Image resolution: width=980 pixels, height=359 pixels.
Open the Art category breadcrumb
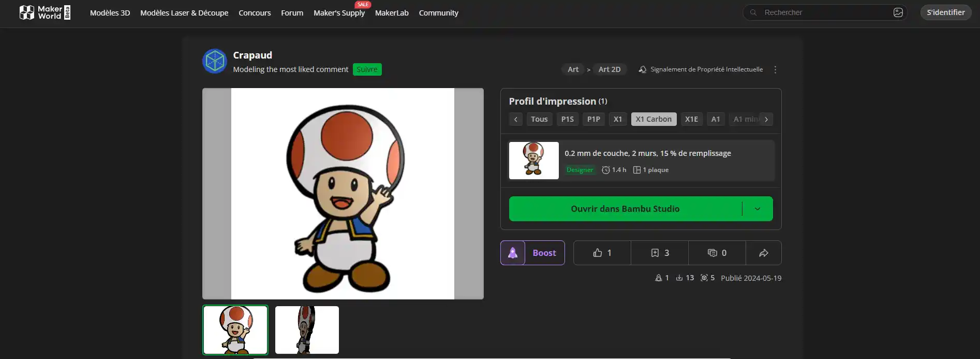(573, 69)
